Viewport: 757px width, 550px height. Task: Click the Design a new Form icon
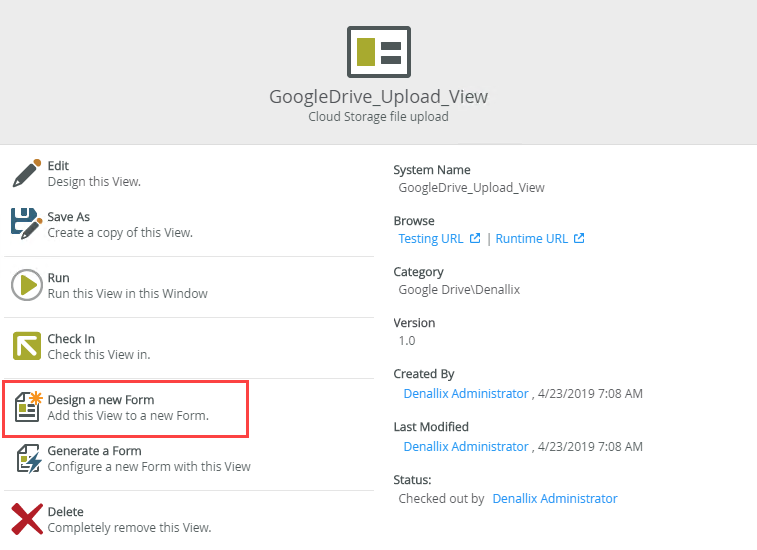pos(28,407)
